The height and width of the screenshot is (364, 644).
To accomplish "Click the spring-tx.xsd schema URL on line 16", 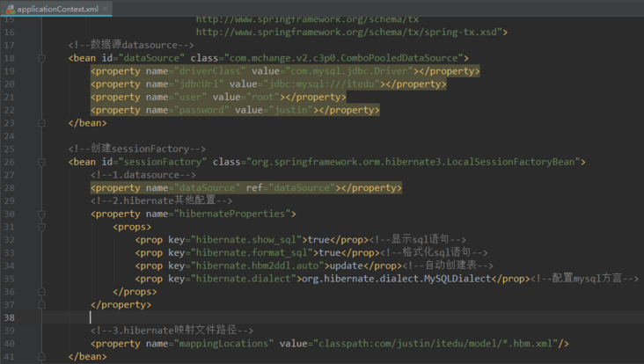I will [x=348, y=32].
